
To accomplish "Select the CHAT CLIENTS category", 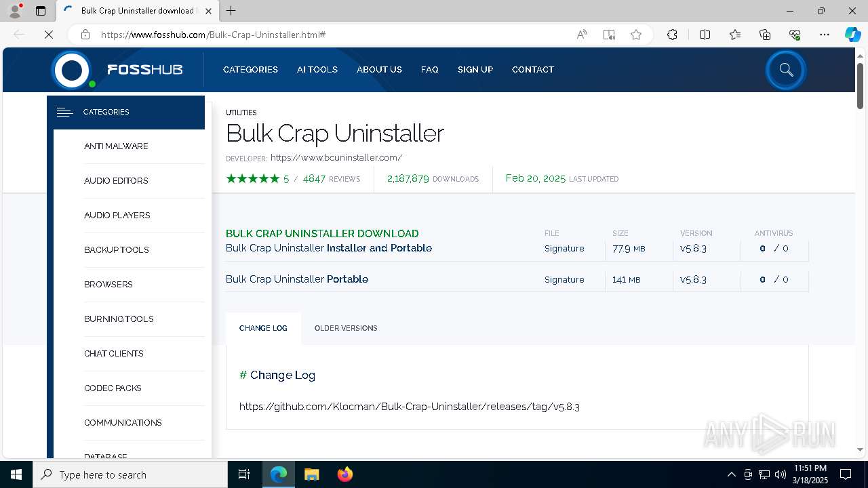I will pos(114,354).
